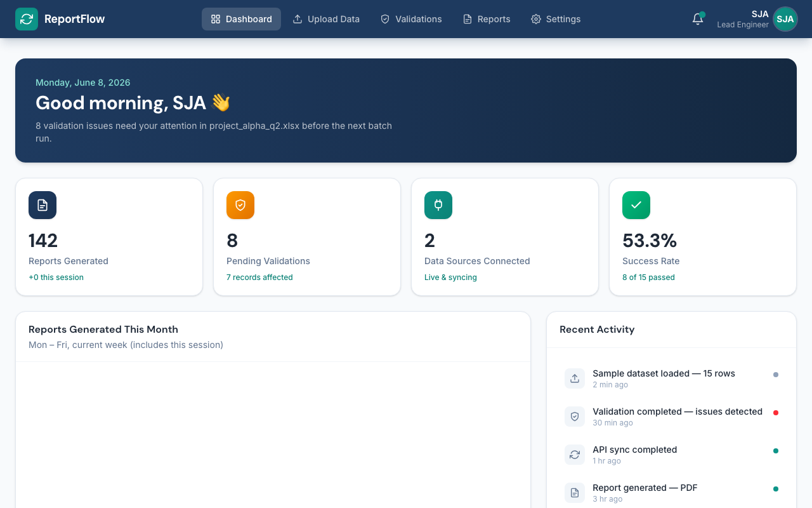Select the Validation completed — issues detected entry
This screenshot has width=812, height=508.
click(x=671, y=417)
